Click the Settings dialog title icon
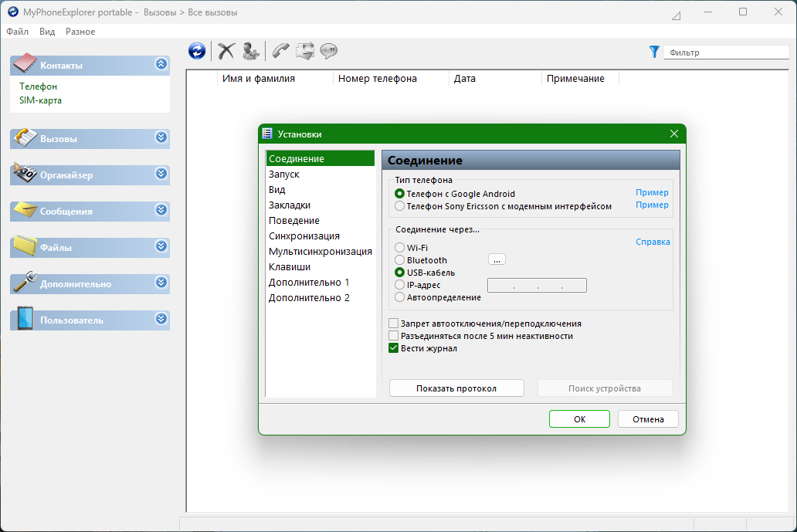Viewport: 797px width, 532px height. pyautogui.click(x=267, y=134)
